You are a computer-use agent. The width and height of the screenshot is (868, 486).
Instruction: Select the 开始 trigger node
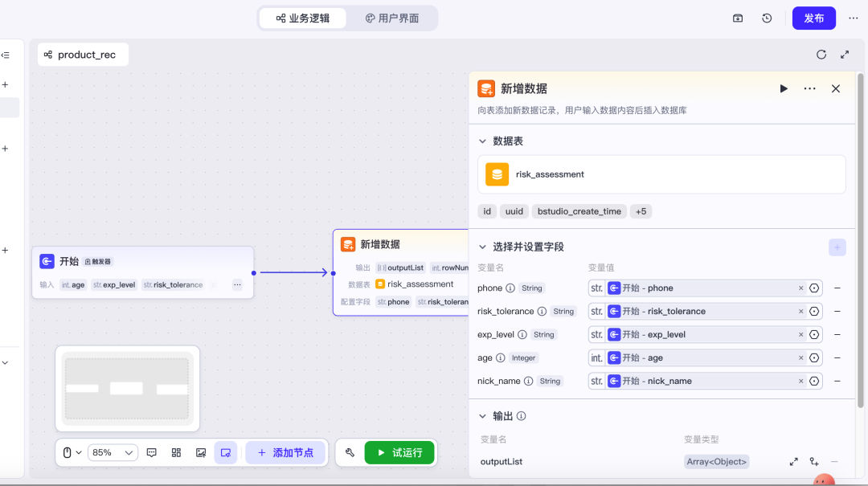pyautogui.click(x=143, y=272)
